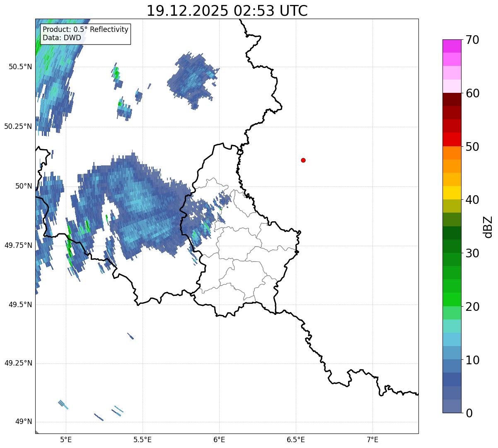Click the 49.25°N latitude label
Screen dimensions: 498x448
point(18,363)
